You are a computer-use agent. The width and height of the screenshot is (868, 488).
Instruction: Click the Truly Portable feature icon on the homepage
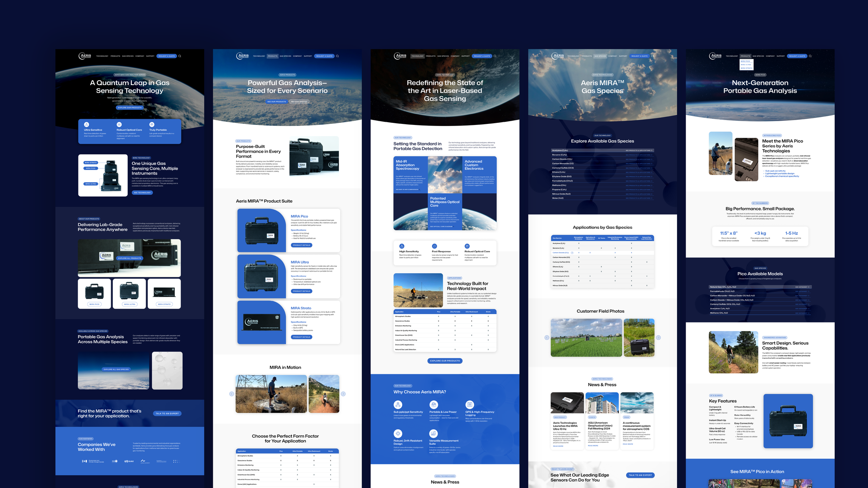pyautogui.click(x=152, y=125)
